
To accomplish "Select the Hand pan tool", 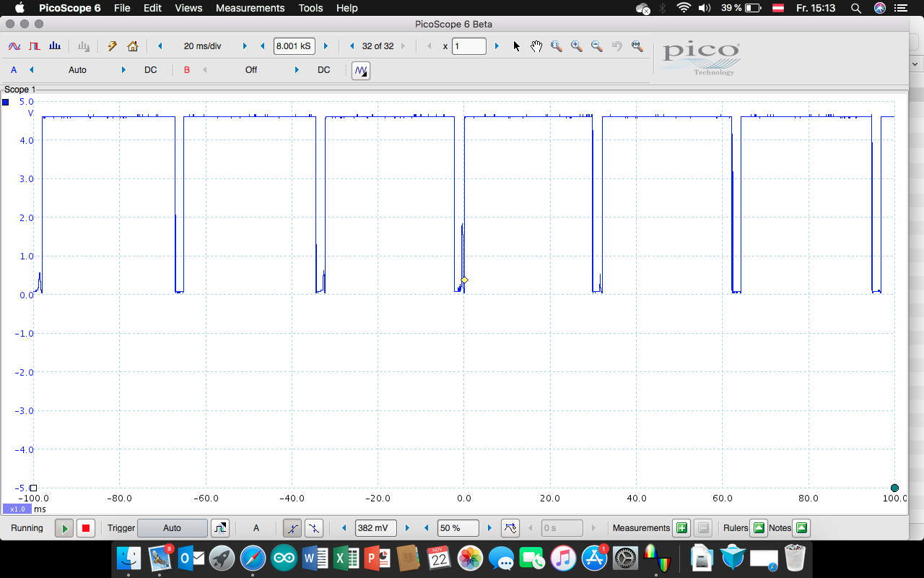I will pyautogui.click(x=536, y=46).
